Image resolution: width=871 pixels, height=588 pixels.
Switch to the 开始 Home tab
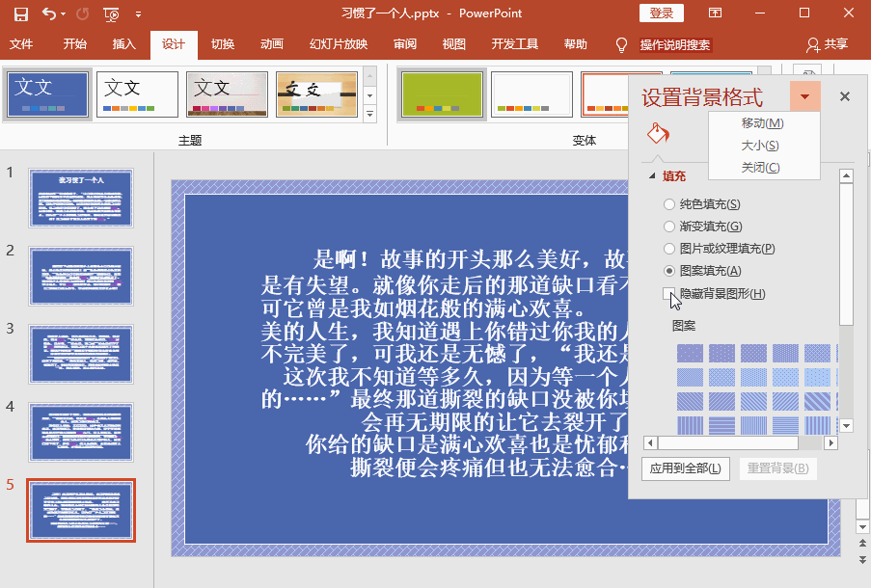tap(74, 44)
